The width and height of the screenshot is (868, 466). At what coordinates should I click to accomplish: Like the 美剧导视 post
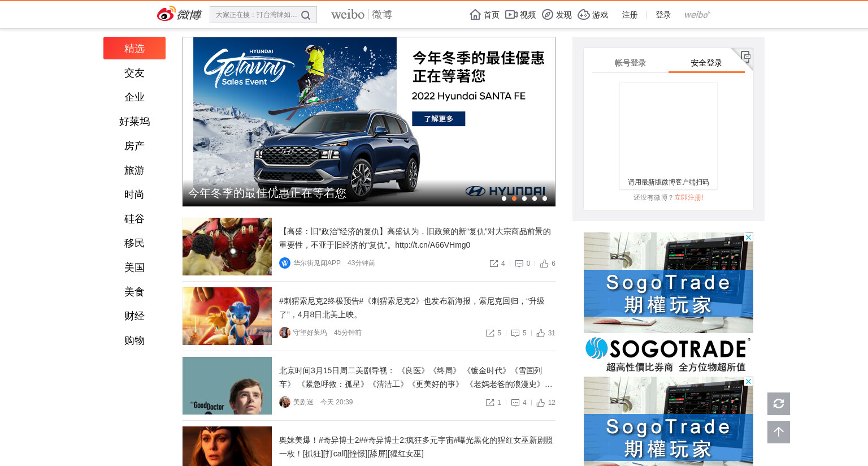coord(546,403)
